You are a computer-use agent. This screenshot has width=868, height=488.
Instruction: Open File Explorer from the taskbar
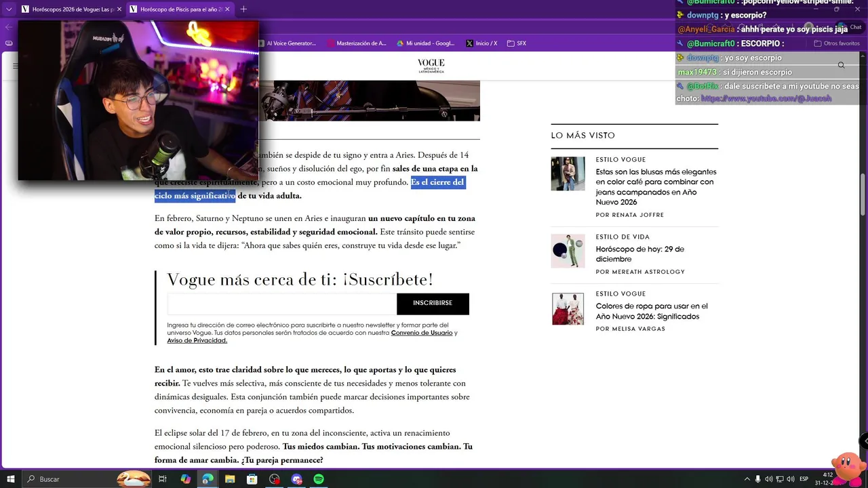pos(230,479)
